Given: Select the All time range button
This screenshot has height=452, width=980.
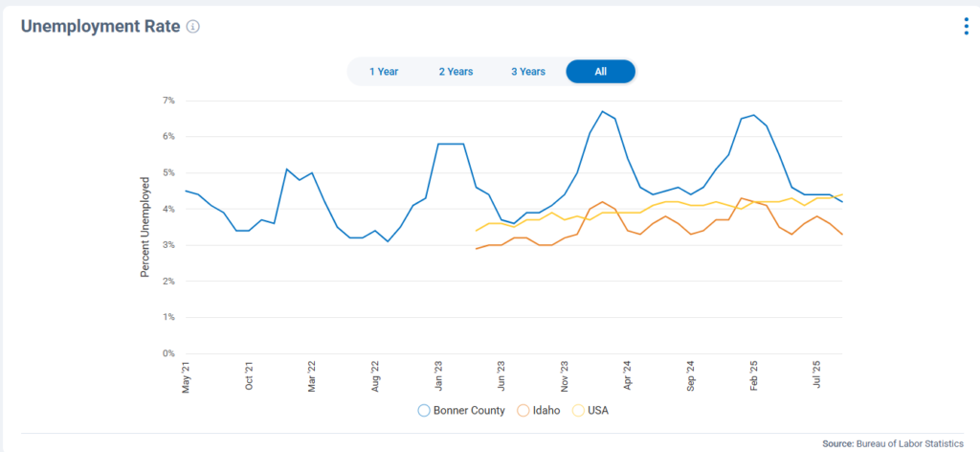Looking at the screenshot, I should [600, 72].
